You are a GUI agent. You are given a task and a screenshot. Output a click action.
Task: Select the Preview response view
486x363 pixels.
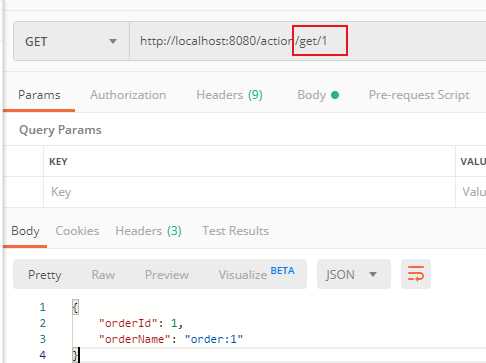pyautogui.click(x=167, y=275)
